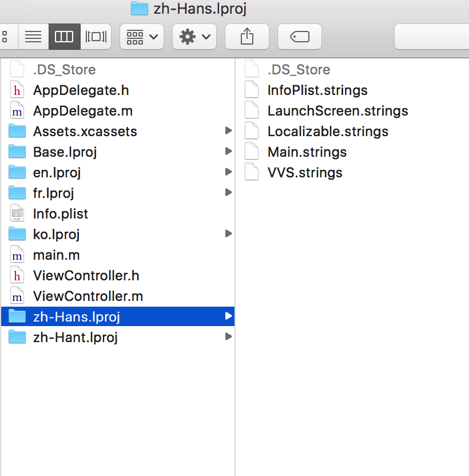Select the Info.plist file icon
The height and width of the screenshot is (476, 469).
pos(17,213)
